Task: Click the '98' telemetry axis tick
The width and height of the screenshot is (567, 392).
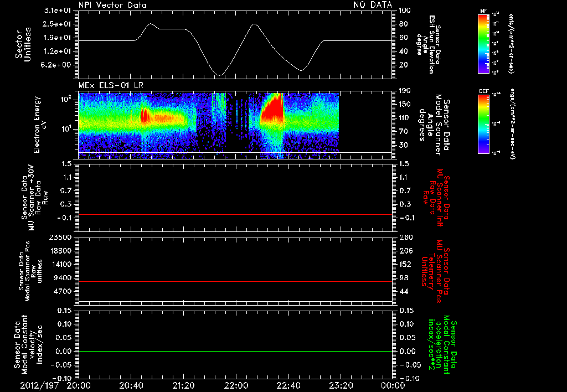Action: coord(403,278)
